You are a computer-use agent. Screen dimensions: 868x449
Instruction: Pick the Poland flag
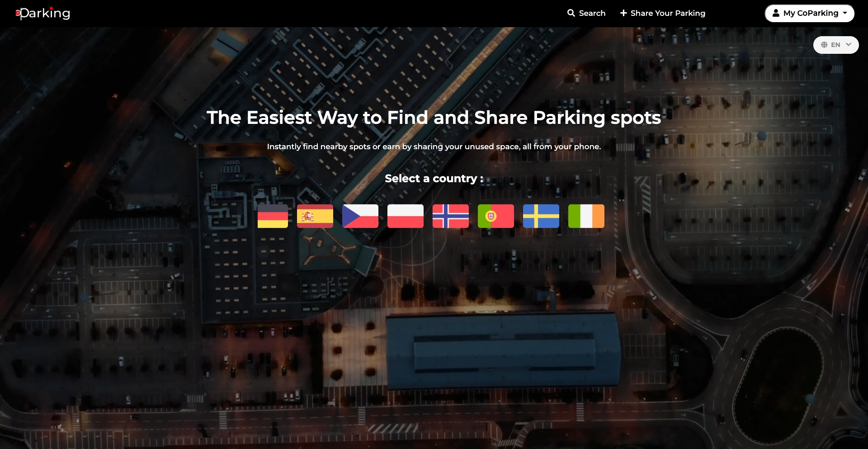[405, 216]
